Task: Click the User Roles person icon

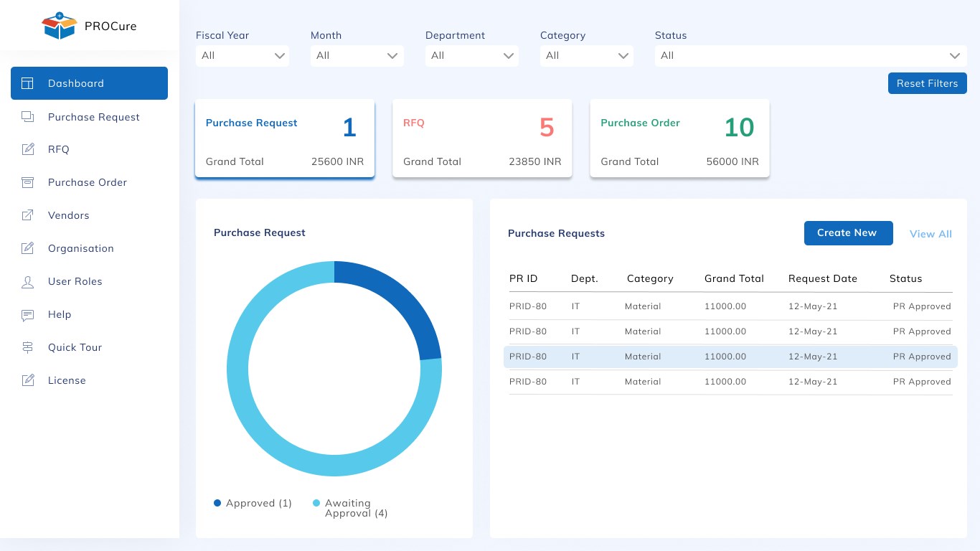Action: [27, 281]
